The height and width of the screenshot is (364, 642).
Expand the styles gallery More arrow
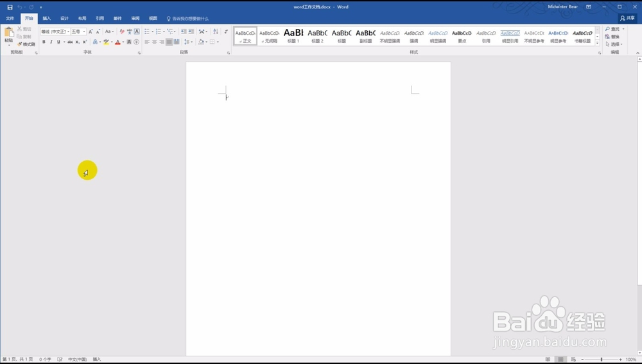597,43
